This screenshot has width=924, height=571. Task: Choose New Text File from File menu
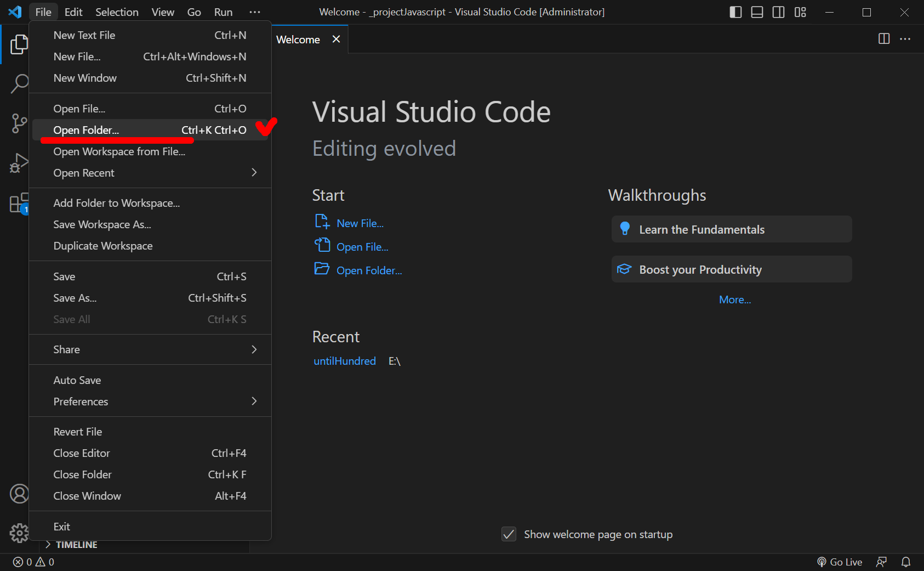coord(150,35)
